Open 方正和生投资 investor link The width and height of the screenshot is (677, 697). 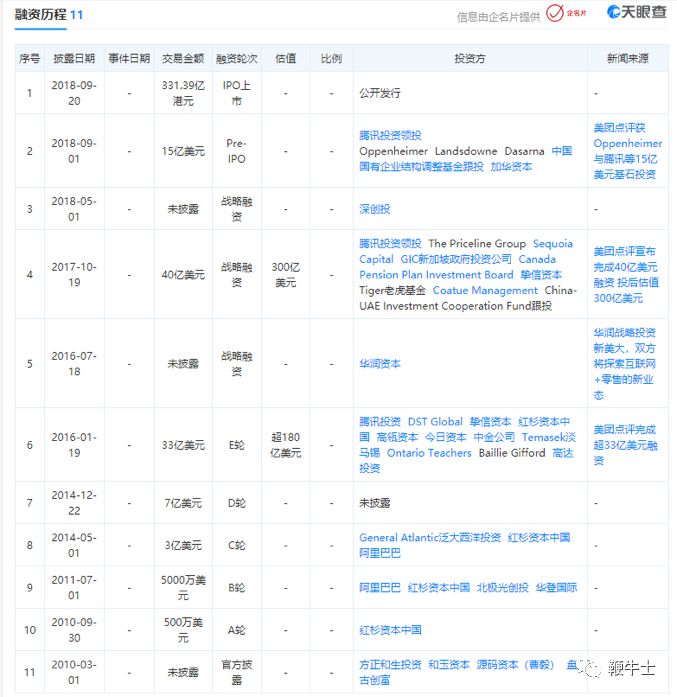coord(390,665)
